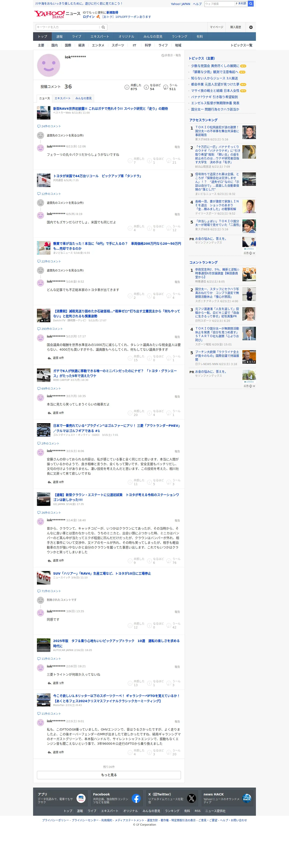Select the 経済 category
Viewport: 289px width, 868px height.
click(81, 46)
